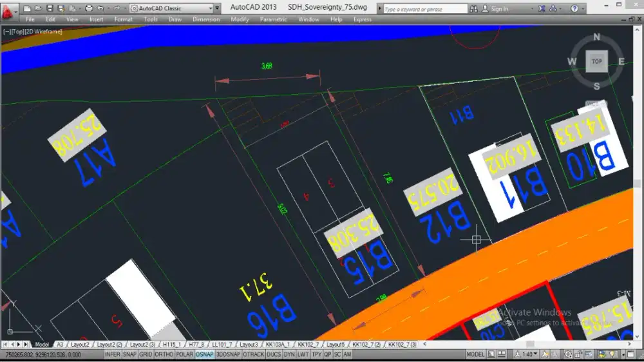The image size is (644, 362).
Task: Toggle DYN dynamic input in status bar
Action: (x=289, y=354)
